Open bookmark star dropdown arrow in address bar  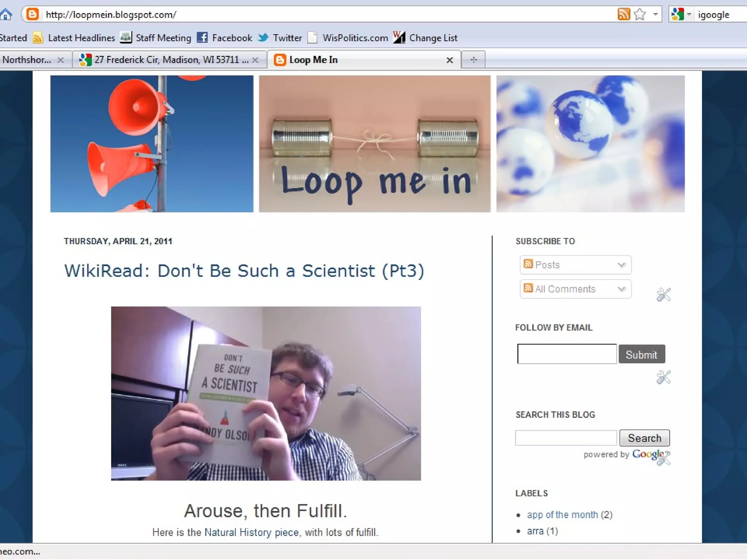tap(655, 15)
